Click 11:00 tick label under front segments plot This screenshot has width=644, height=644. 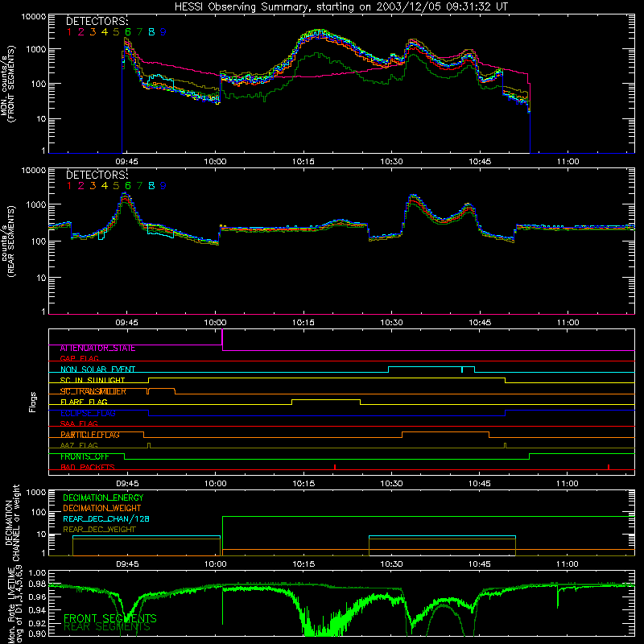(568, 162)
